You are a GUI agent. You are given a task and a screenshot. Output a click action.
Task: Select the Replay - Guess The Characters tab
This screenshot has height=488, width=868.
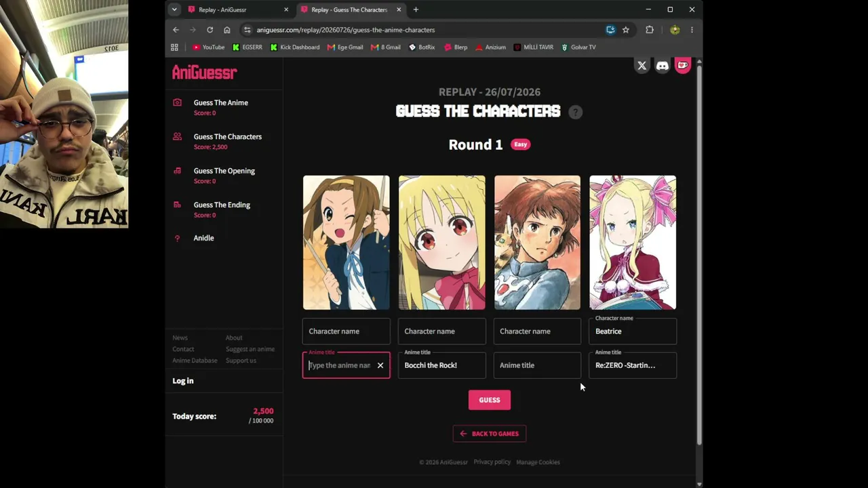point(351,9)
